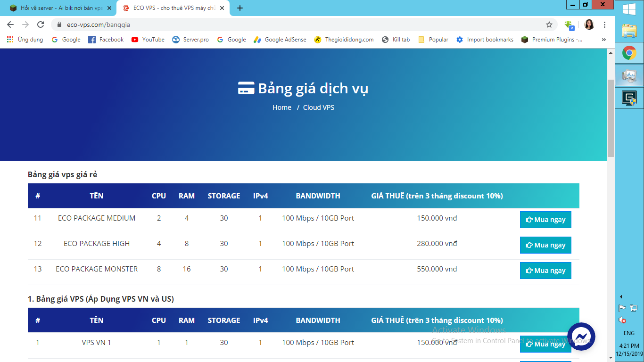The image size is (644, 362).
Task: Reload the eco-vps.com page
Action: tap(41, 25)
